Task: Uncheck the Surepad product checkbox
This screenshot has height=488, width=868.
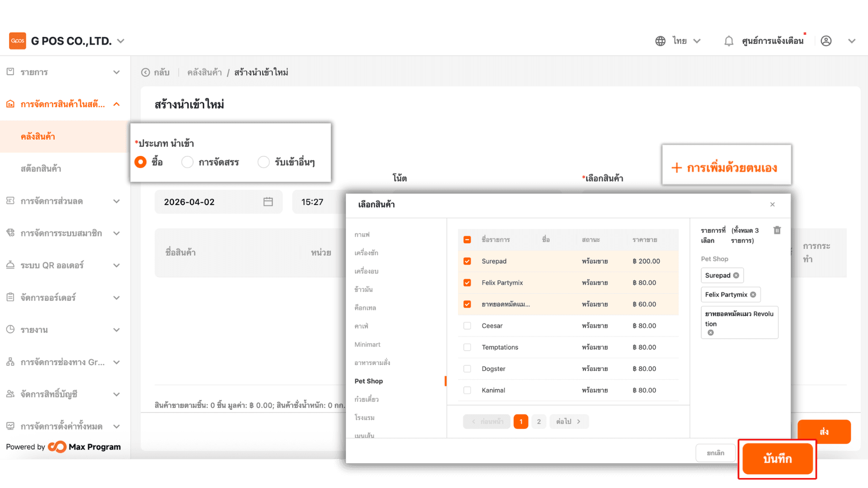Action: pyautogui.click(x=467, y=261)
